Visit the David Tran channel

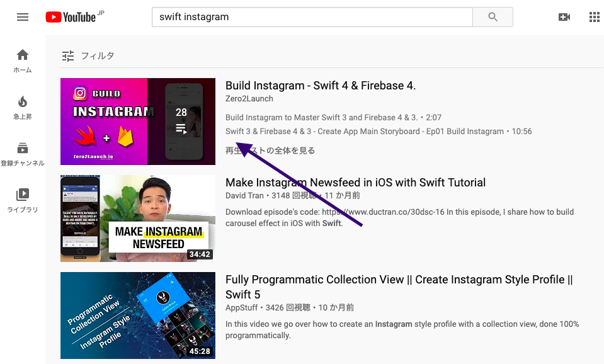pos(244,196)
